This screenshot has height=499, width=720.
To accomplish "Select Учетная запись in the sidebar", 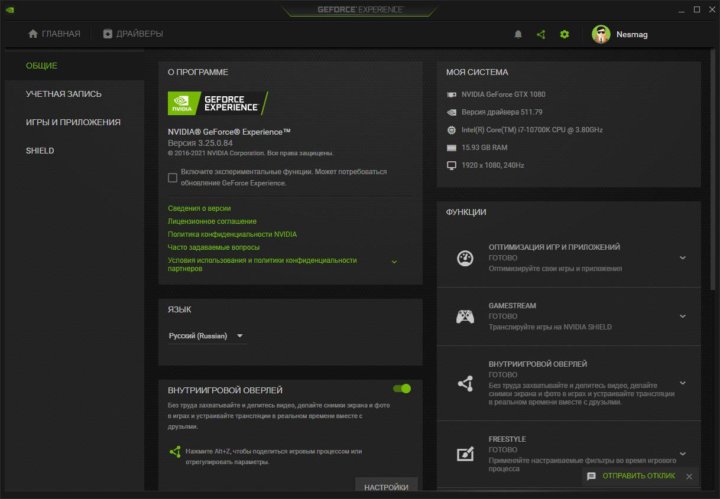I will [x=63, y=94].
